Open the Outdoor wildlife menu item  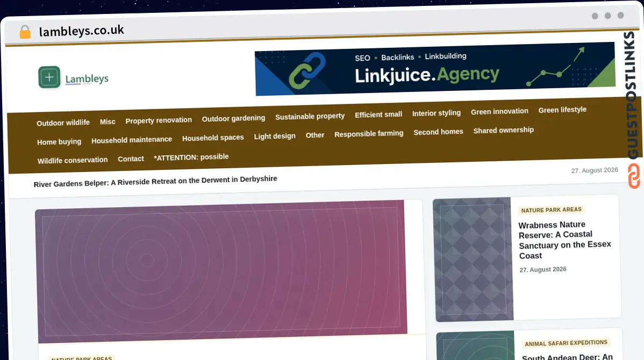tap(63, 123)
